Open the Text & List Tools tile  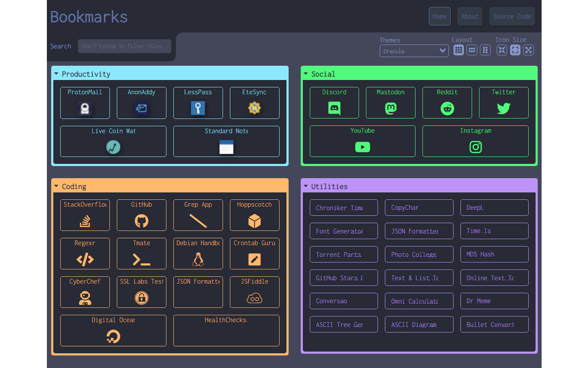coord(419,278)
